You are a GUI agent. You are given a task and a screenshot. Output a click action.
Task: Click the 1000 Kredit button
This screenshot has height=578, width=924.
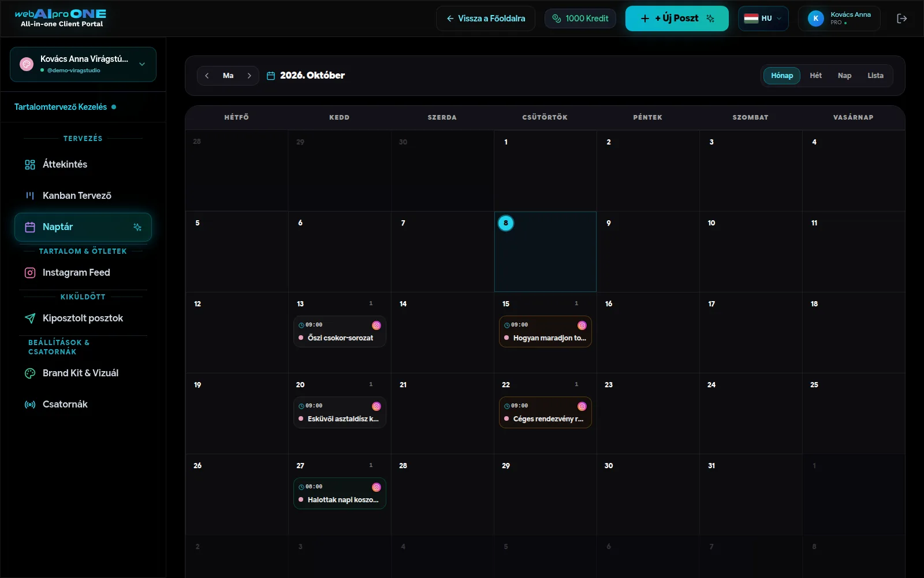(580, 18)
